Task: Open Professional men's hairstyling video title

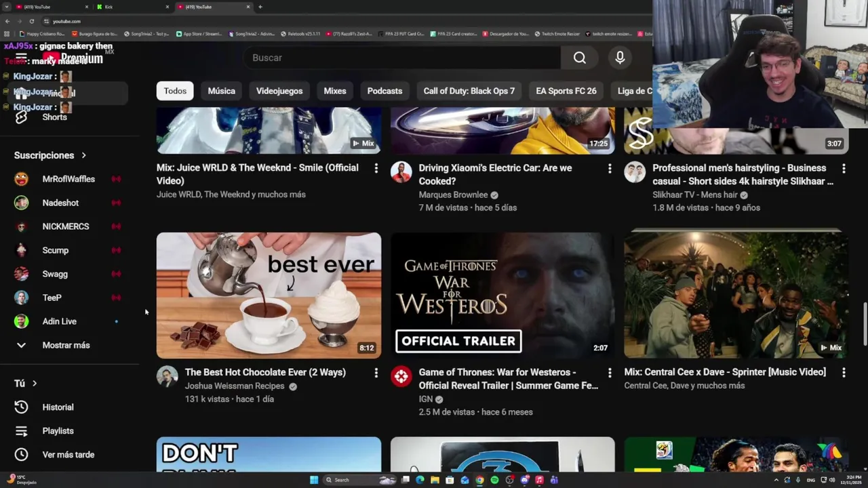Action: 743,174
